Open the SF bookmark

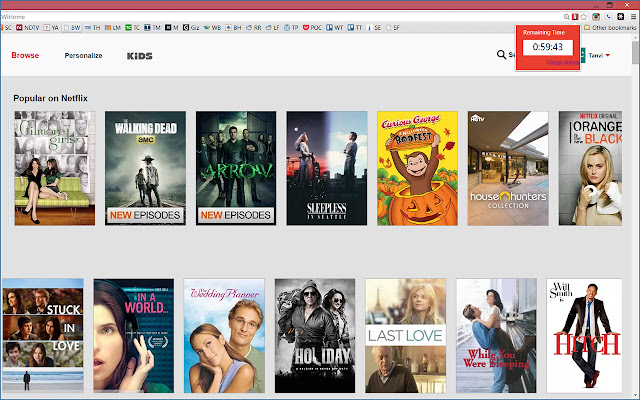coord(393,28)
